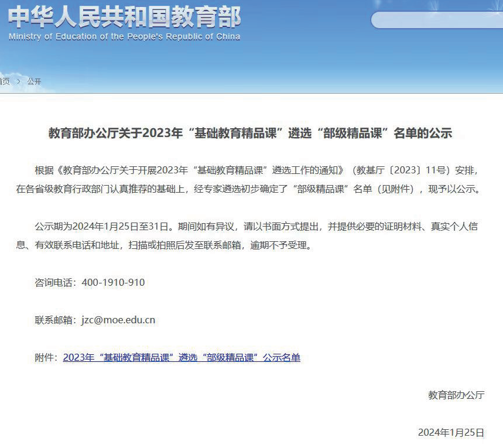Click the 公开 breadcrumb link
Screen dimensions: 503x448
[x=35, y=81]
